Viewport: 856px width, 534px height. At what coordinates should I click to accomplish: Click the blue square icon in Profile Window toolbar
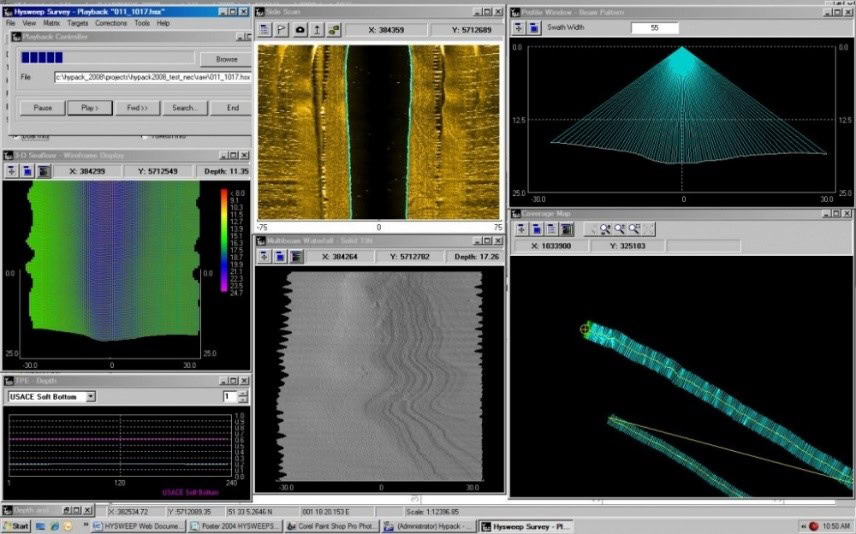[534, 27]
